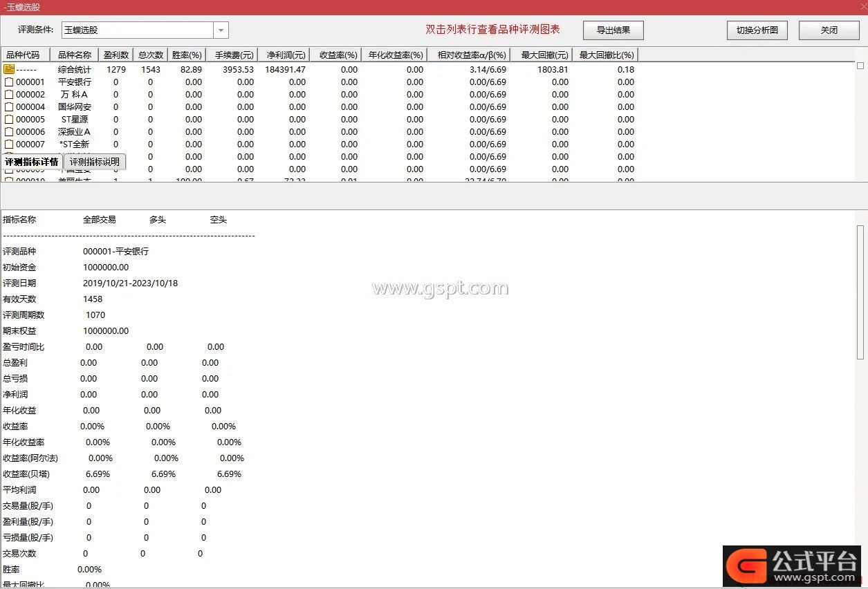The image size is (868, 589).
Task: Select the 深振业A row name
Action: [x=74, y=131]
